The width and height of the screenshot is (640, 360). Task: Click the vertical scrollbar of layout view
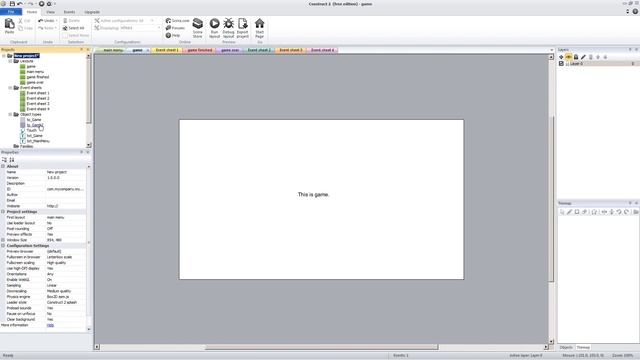tap(551, 199)
